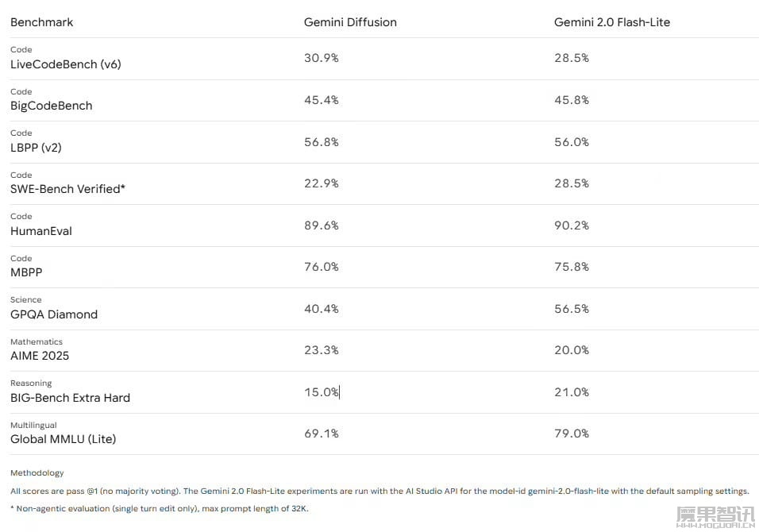The height and width of the screenshot is (532, 759).
Task: Click the AIME 2025 benchmark name
Action: 40,356
